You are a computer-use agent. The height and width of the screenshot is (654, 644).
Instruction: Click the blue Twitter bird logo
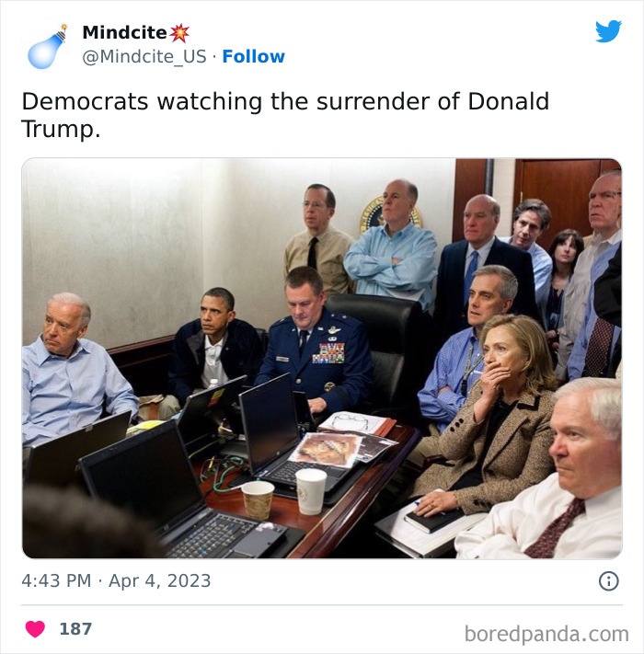coord(608,31)
